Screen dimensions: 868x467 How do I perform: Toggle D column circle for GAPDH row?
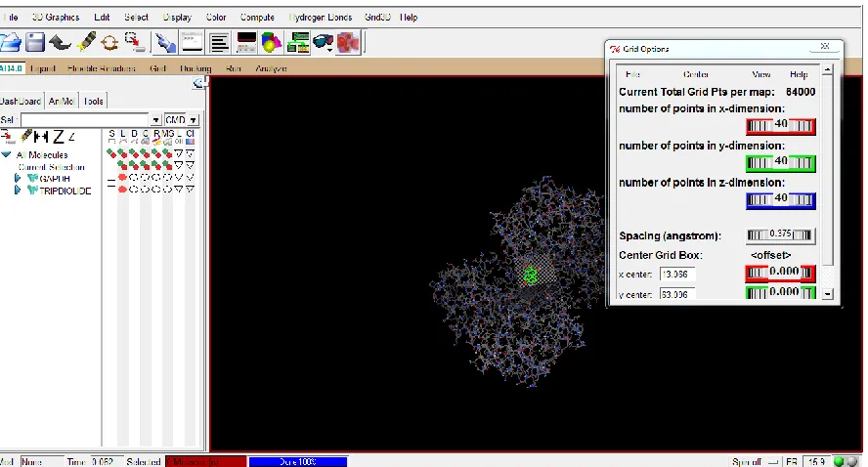[133, 178]
